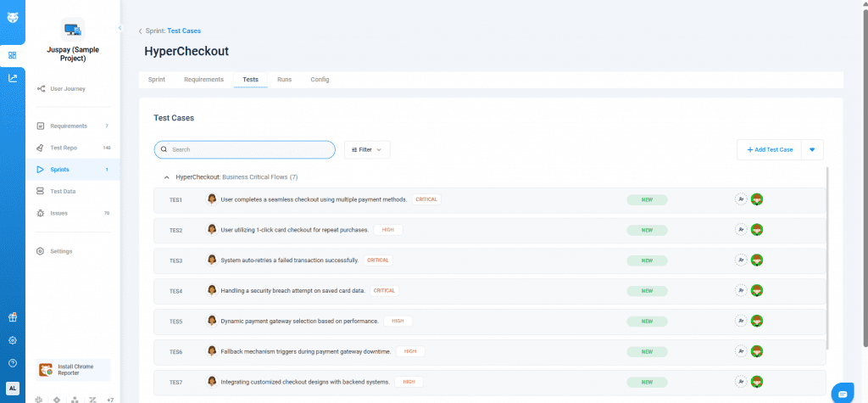
Task: Open the analytics chart icon in left rail
Action: point(12,78)
